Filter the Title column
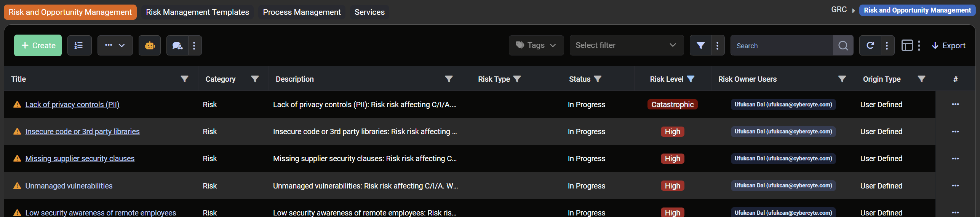 [x=184, y=79]
